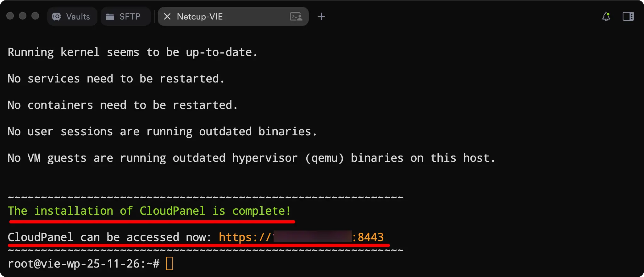Open the notifications bell
This screenshot has height=277, width=644.
[606, 16]
